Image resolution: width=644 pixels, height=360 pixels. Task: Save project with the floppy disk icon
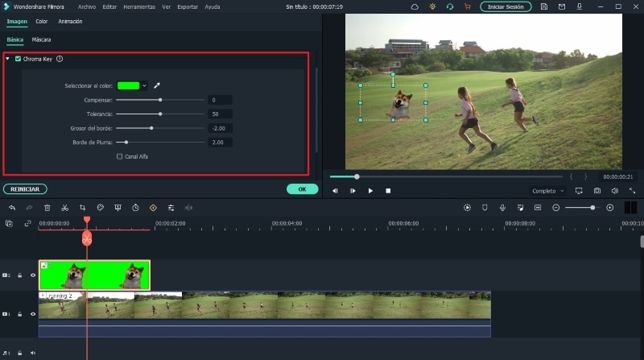click(544, 6)
